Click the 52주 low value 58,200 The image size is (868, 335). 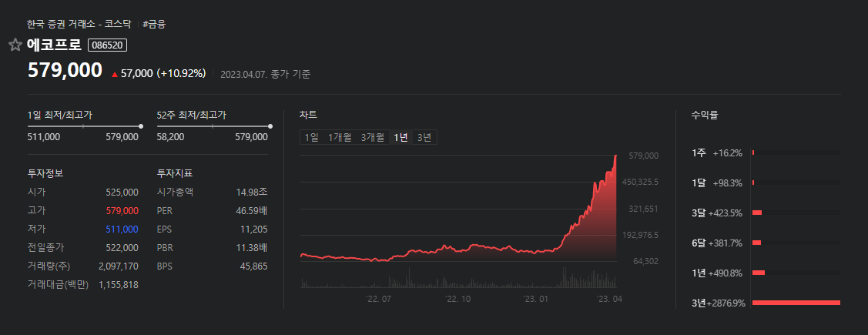point(170,137)
